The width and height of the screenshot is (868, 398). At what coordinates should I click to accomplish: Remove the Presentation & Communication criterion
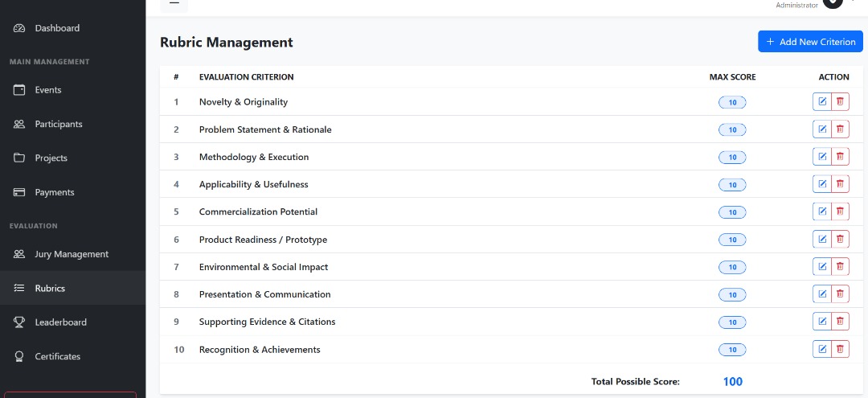point(840,294)
